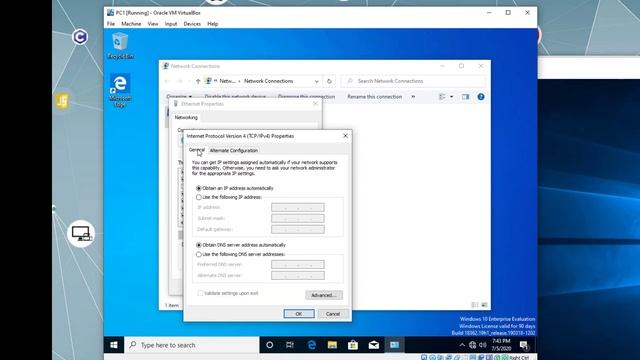The image size is (640, 360).
Task: Click Help icon in Network Connections
Action: pos(481,97)
